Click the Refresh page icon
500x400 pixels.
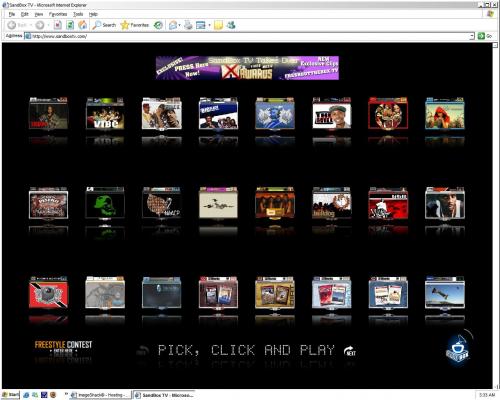pyautogui.click(x=70, y=25)
